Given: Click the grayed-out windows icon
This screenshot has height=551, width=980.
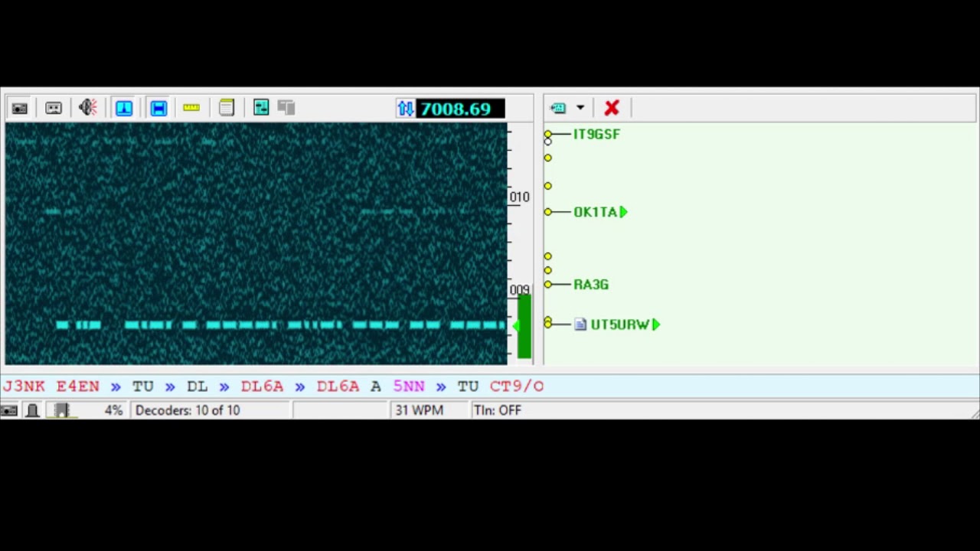Looking at the screenshot, I should (x=286, y=108).
